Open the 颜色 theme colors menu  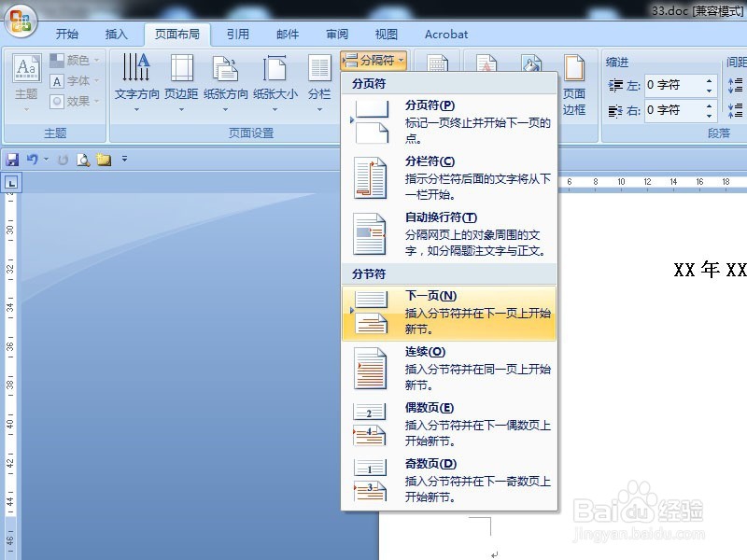[73, 60]
